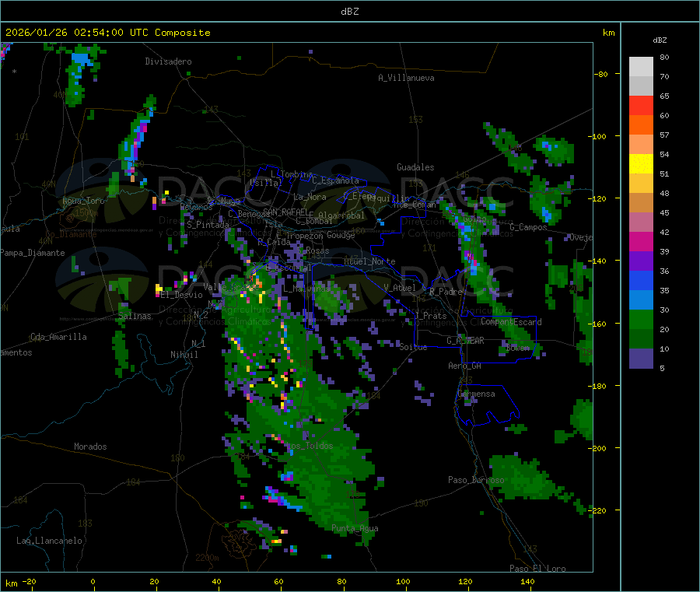The height and width of the screenshot is (592, 700).
Task: Click the La_Nora location label
Action: 310,197
